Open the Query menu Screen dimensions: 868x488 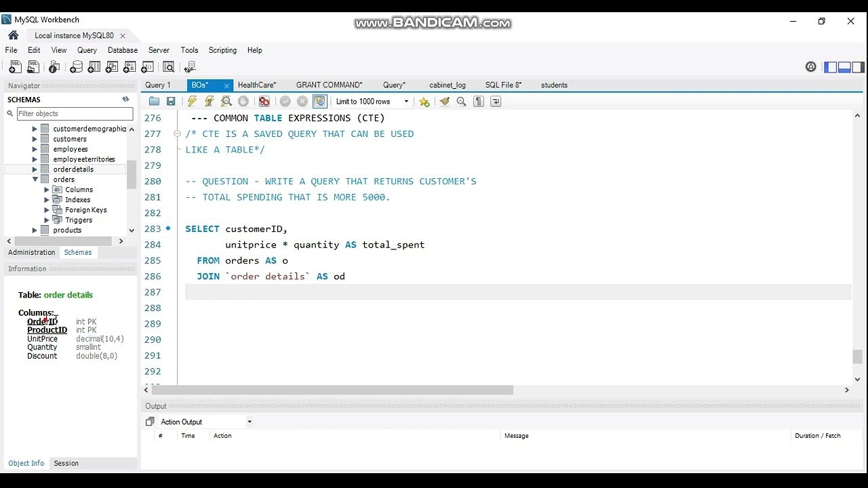click(87, 50)
